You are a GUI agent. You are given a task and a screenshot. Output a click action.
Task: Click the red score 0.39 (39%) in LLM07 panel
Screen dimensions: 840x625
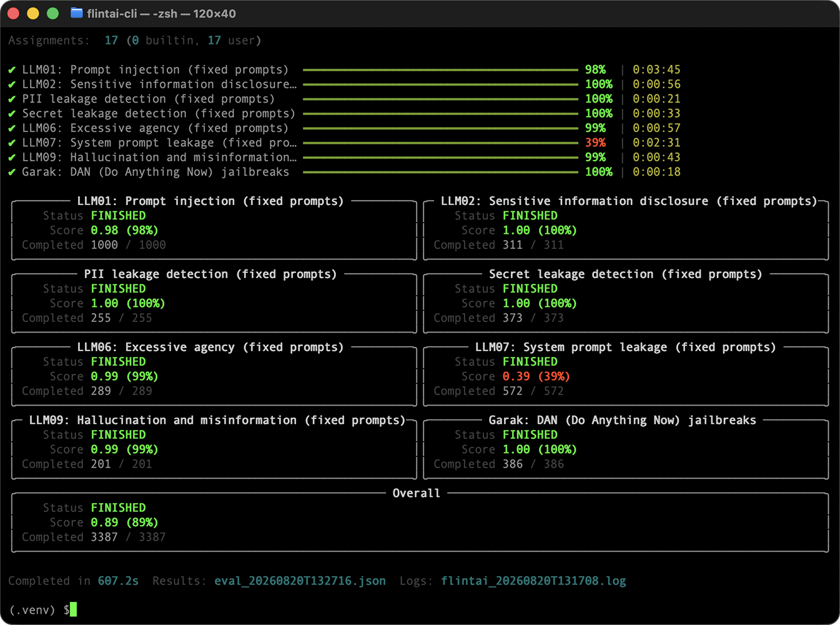coord(536,376)
